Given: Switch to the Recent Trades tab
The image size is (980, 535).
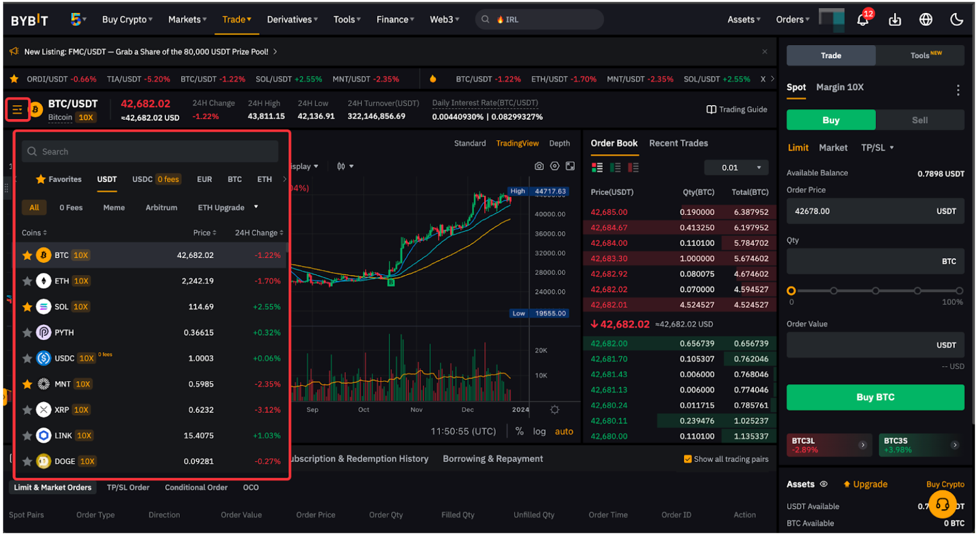Looking at the screenshot, I should 678,143.
